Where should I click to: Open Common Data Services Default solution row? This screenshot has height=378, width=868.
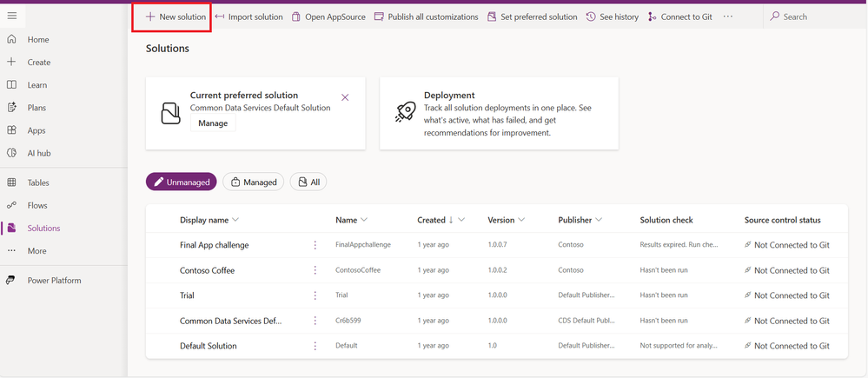coord(231,321)
